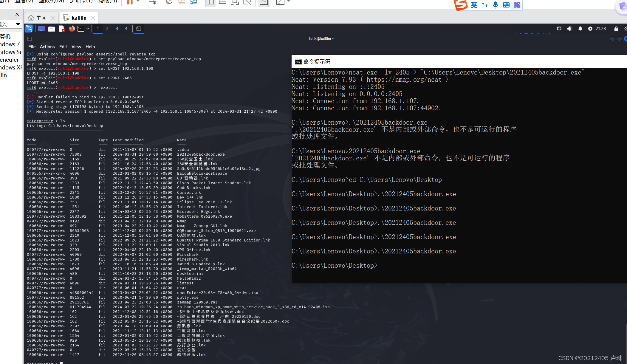The height and width of the screenshot is (364, 627).
Task: Open the Kali dragon applications menu
Action: pyautogui.click(x=29, y=29)
